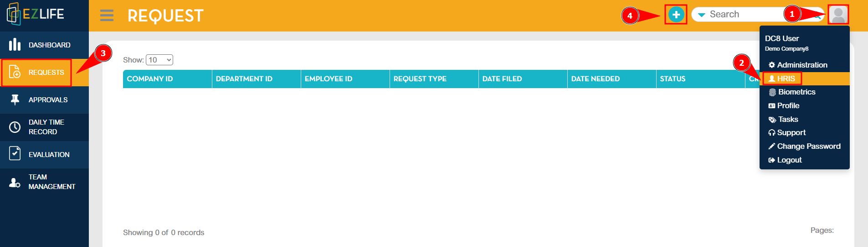Screen dimensions: 868x247
Task: Sort by DATE FILED column header
Action: tap(523, 79)
